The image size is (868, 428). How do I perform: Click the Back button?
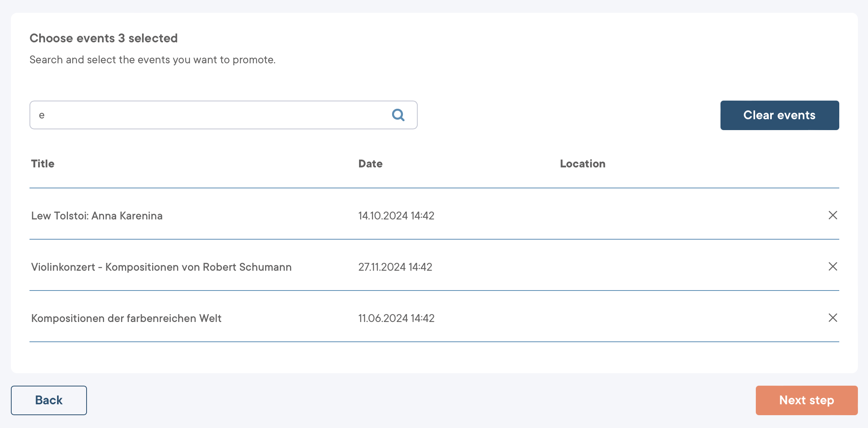(x=49, y=400)
